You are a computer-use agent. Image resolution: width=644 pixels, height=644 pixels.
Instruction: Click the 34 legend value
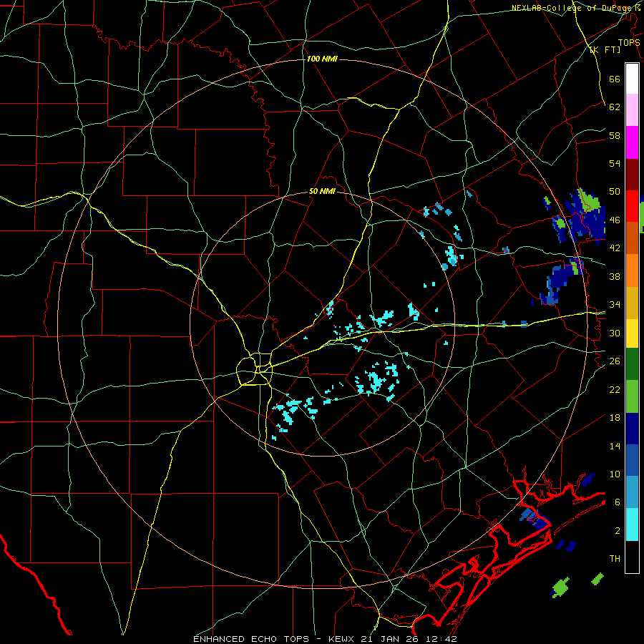(615, 304)
